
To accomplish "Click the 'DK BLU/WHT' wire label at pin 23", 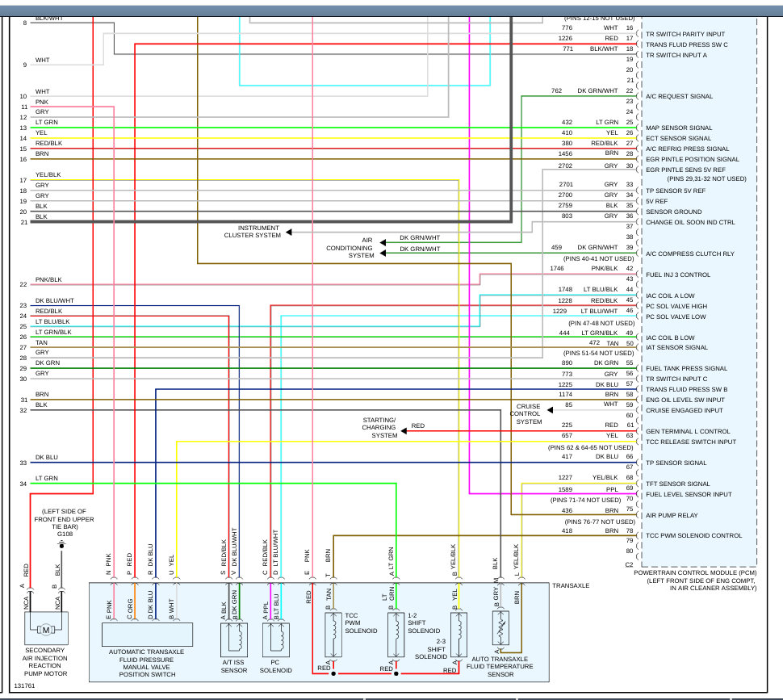I will click(x=54, y=300).
